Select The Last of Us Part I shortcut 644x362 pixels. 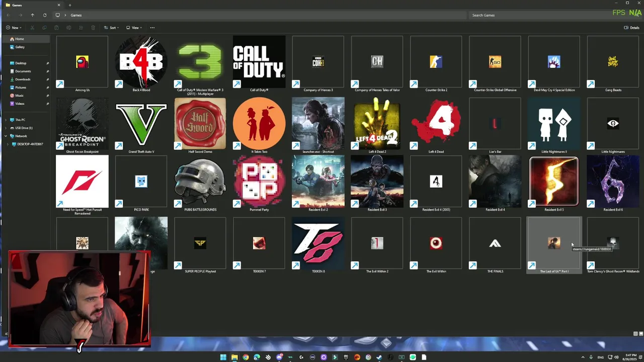click(554, 245)
